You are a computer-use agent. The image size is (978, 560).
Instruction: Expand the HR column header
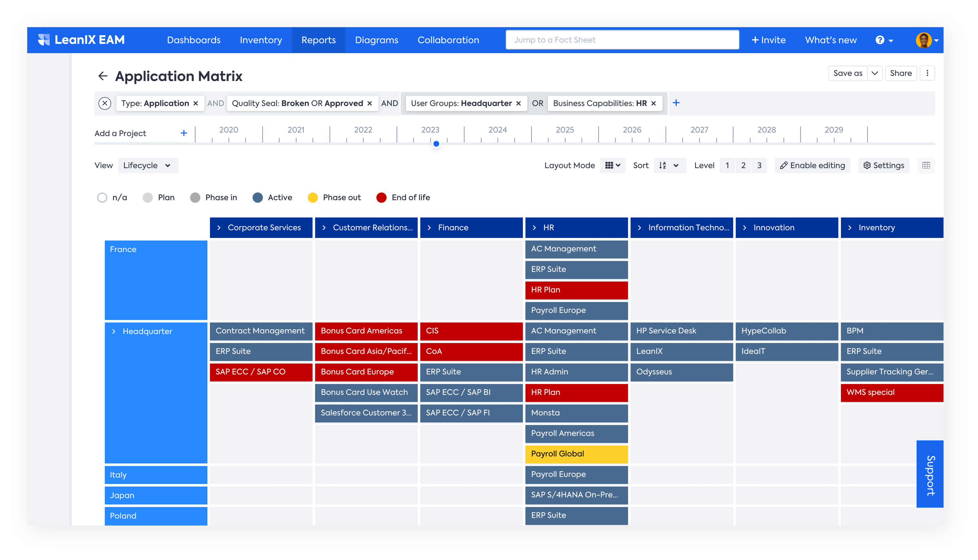pos(534,228)
